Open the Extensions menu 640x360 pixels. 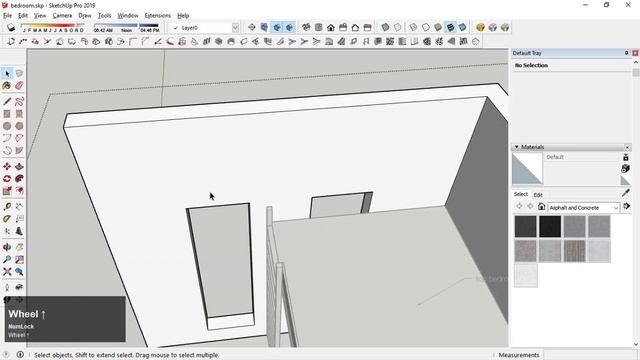pyautogui.click(x=158, y=16)
